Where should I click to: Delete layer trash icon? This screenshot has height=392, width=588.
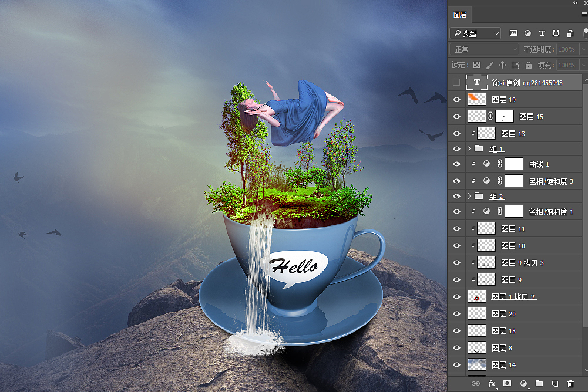[570, 383]
